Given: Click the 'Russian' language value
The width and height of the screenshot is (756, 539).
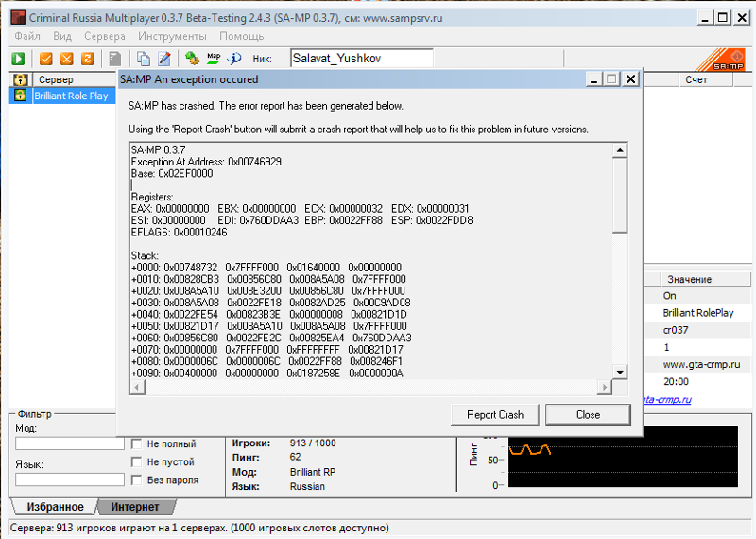Looking at the screenshot, I should (308, 486).
